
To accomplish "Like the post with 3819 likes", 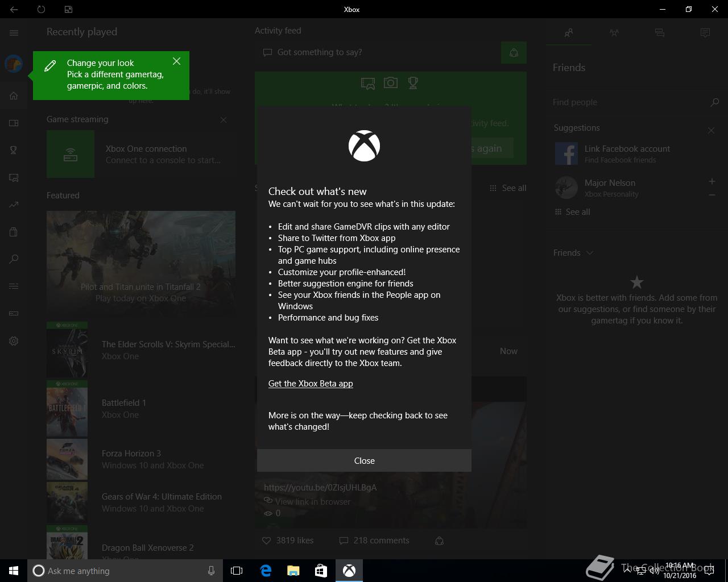I will 288,541.
